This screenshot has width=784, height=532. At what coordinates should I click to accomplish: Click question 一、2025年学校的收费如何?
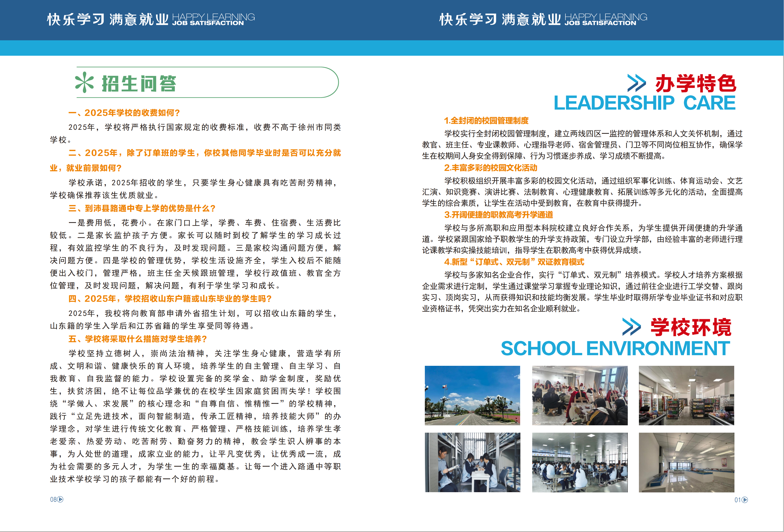[124, 113]
